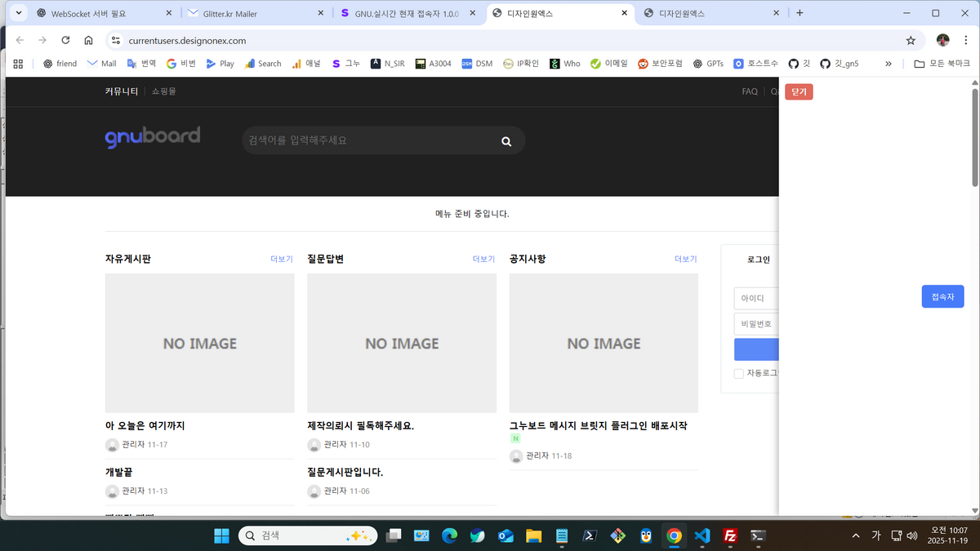Select the 쇼핑몰 menu item
Viewport: 980px width, 551px height.
pos(164,91)
